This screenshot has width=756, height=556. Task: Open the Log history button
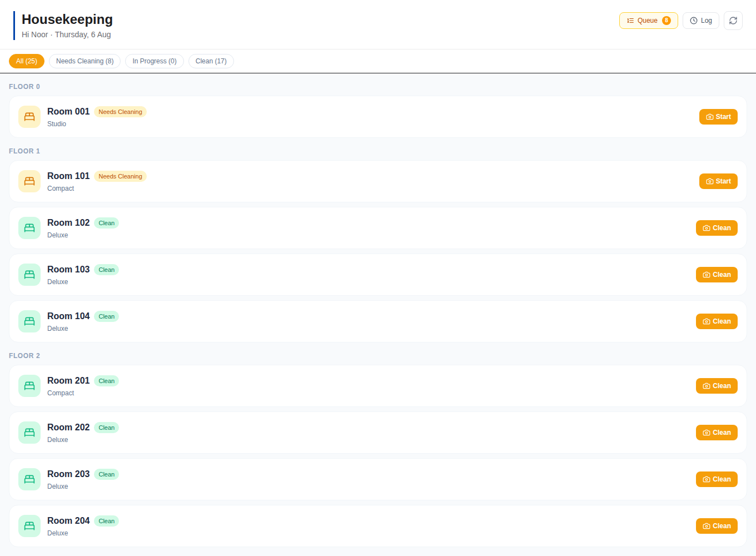click(x=701, y=21)
